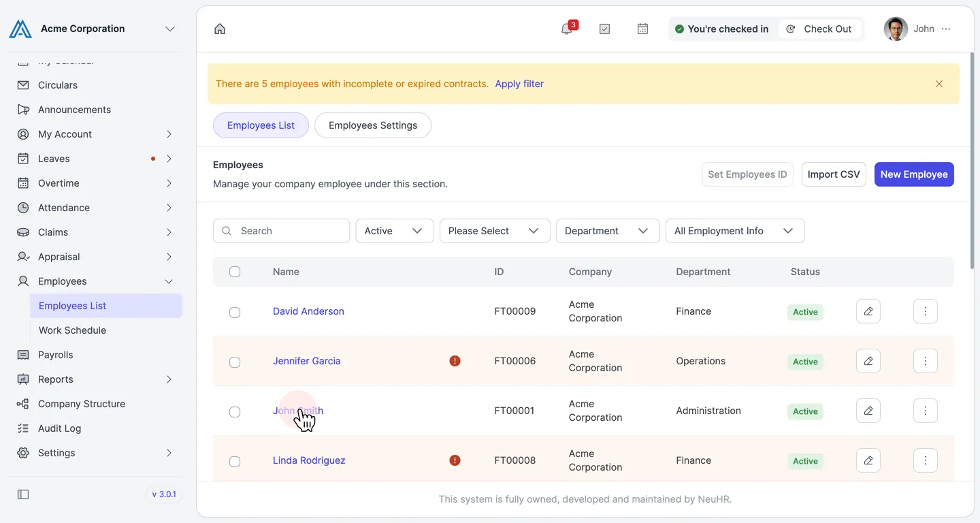Image resolution: width=980 pixels, height=523 pixels.
Task: Open the calendar icon in the header
Action: point(642,29)
